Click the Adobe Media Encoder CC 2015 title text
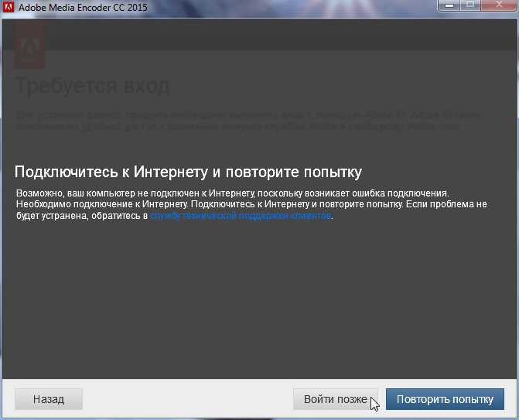 tap(83, 7)
